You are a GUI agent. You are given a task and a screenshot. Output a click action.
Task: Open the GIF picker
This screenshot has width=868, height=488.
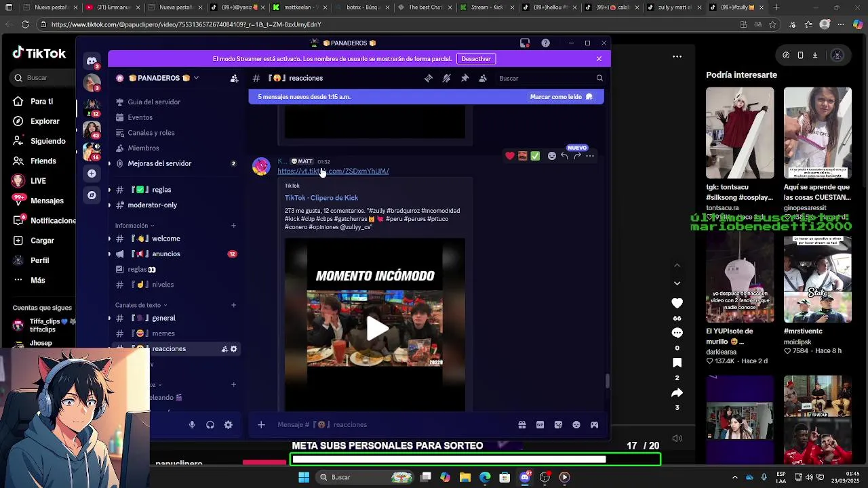[x=540, y=425]
